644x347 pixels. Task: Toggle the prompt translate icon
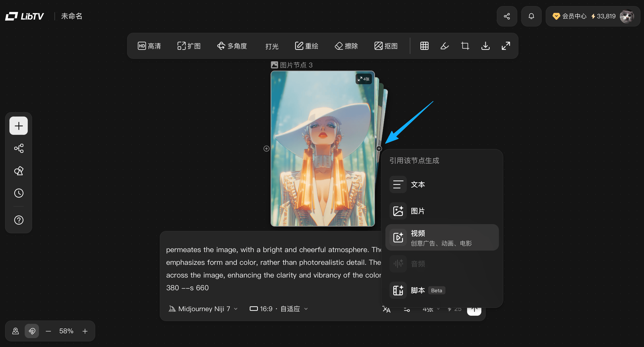pyautogui.click(x=386, y=309)
